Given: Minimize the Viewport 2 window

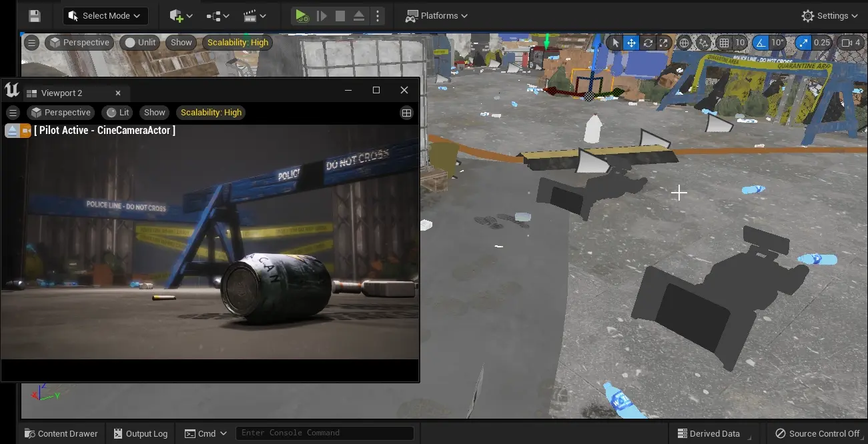Looking at the screenshot, I should click(348, 90).
